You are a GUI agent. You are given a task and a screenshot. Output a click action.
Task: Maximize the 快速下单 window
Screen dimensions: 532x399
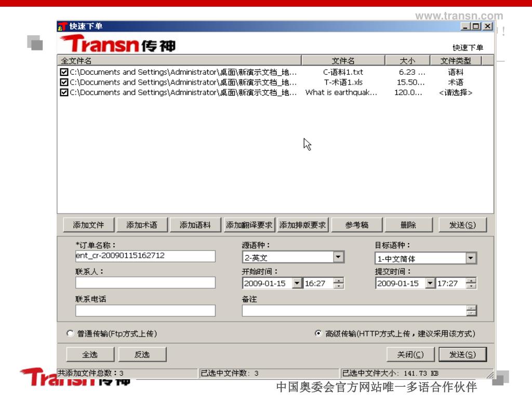tap(476, 26)
